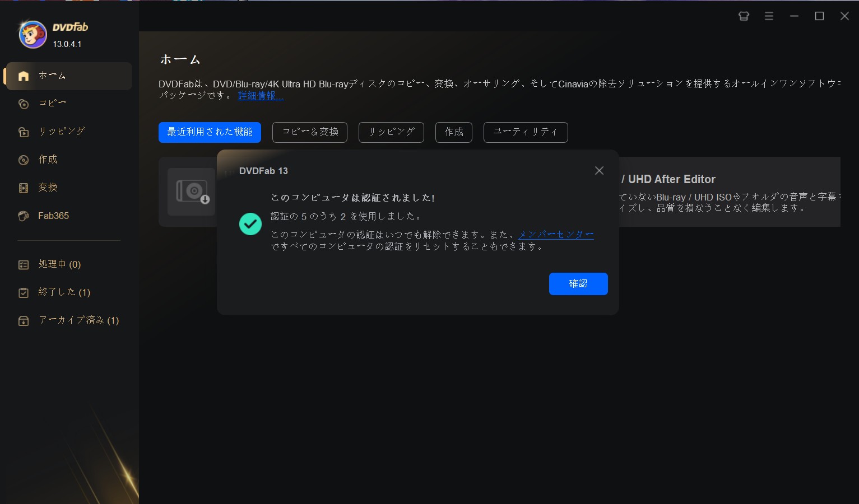Click the 確認 button in dialog

578,284
